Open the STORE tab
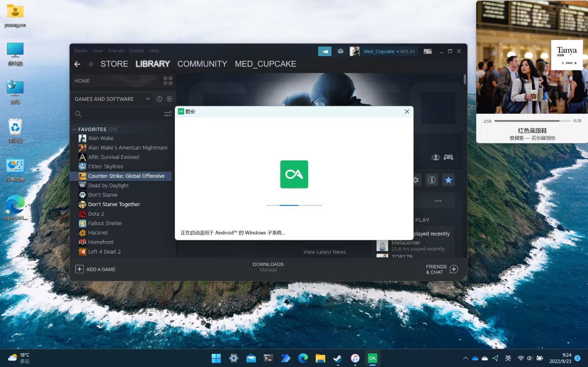Viewport: 588px width, 367px height. pos(114,64)
